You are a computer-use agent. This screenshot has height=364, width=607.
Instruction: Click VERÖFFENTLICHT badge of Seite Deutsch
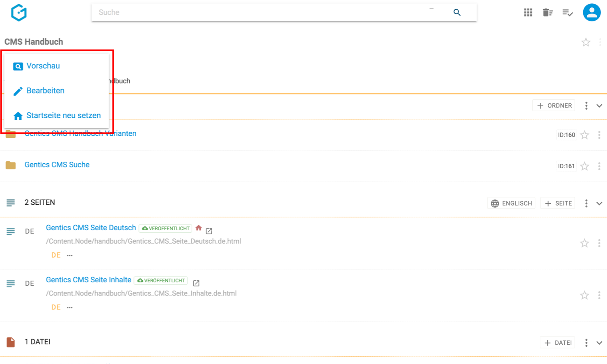coord(165,228)
